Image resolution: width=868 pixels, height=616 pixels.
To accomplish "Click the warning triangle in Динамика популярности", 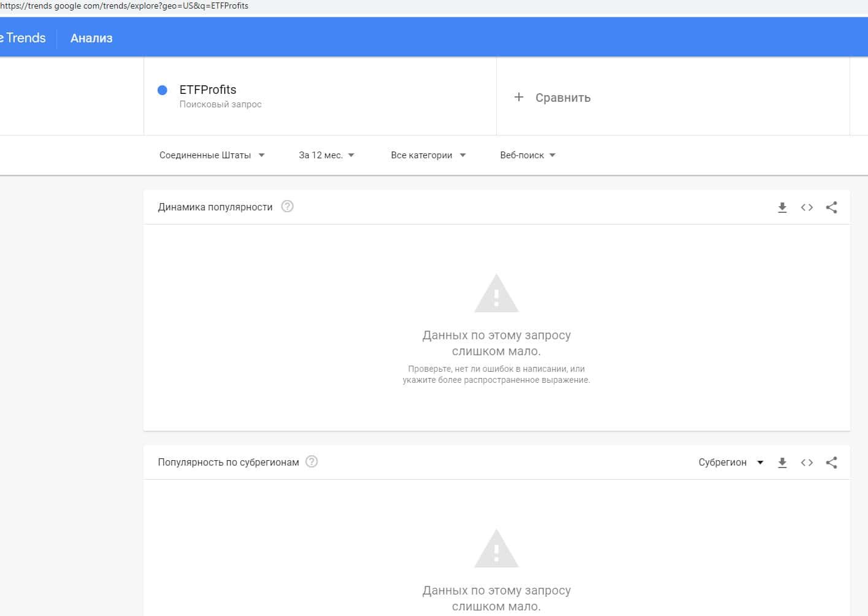I will [x=496, y=293].
